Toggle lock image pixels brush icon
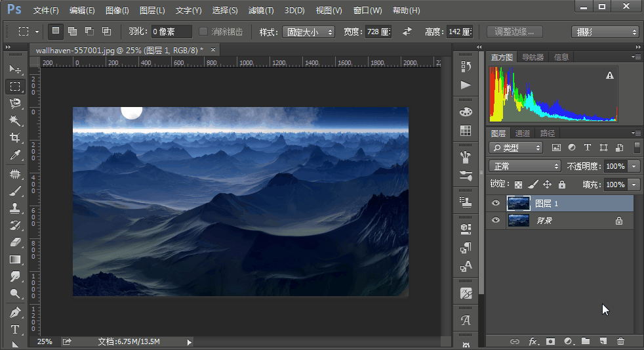Image resolution: width=644 pixels, height=350 pixels. [x=533, y=185]
